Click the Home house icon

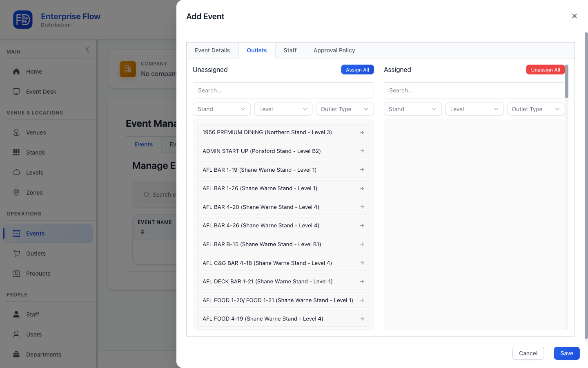coord(16,72)
